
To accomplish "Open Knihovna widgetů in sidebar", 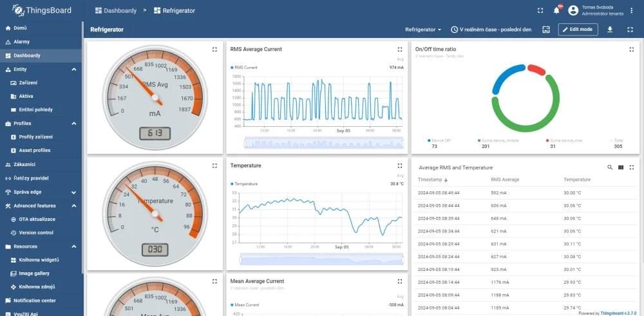I will (41, 260).
